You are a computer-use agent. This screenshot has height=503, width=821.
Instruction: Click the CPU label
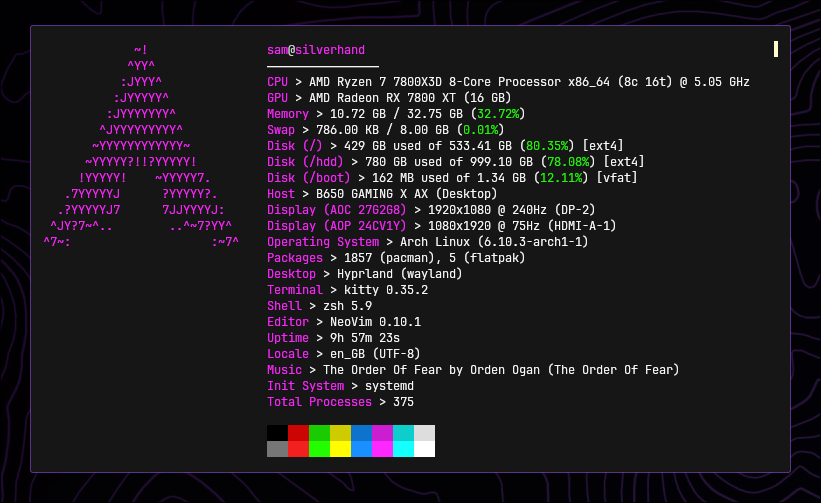[x=278, y=82]
